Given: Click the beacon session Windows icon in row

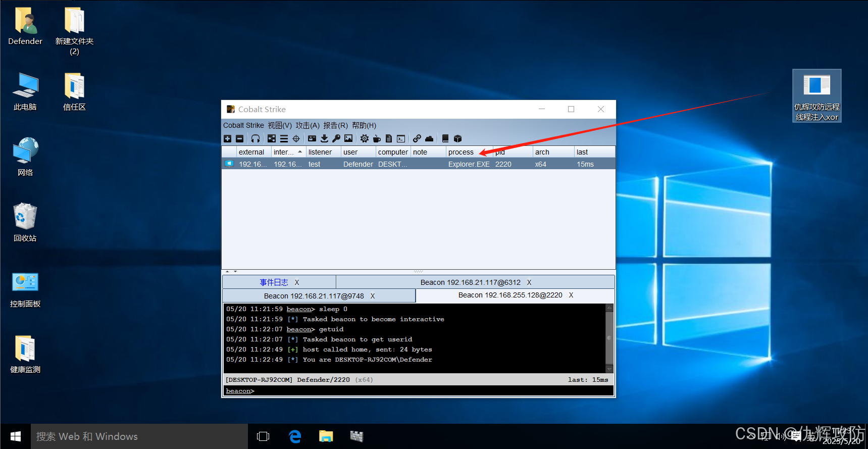Looking at the screenshot, I should tap(229, 164).
